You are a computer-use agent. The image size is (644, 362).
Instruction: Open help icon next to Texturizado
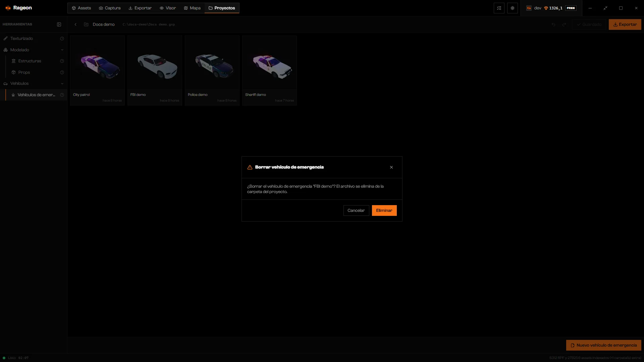[62, 39]
